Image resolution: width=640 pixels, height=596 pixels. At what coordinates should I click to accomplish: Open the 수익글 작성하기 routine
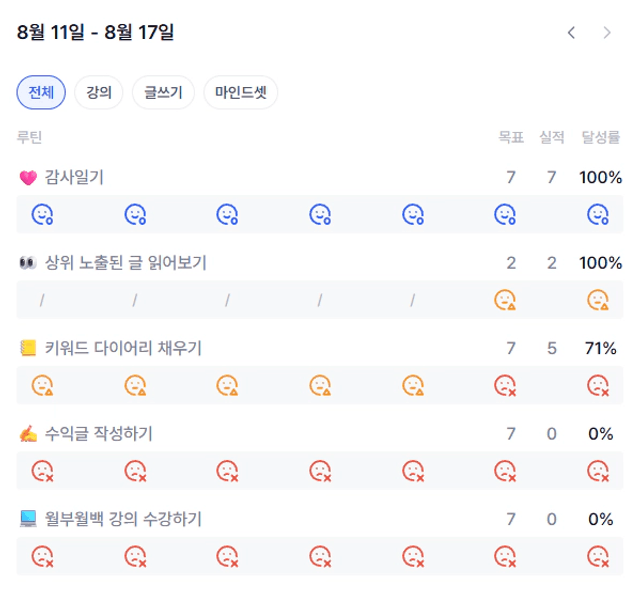pyautogui.click(x=98, y=434)
